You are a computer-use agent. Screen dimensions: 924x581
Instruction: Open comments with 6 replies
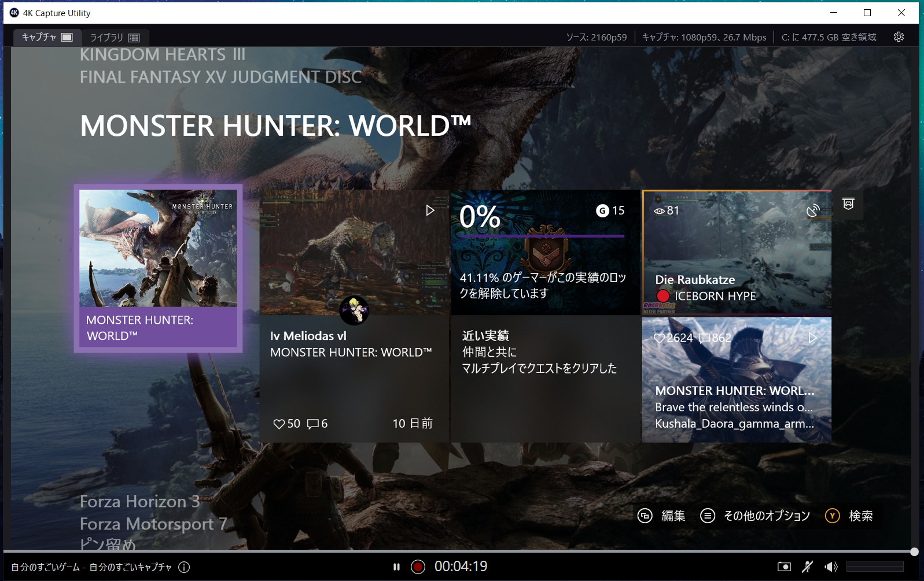click(313, 424)
